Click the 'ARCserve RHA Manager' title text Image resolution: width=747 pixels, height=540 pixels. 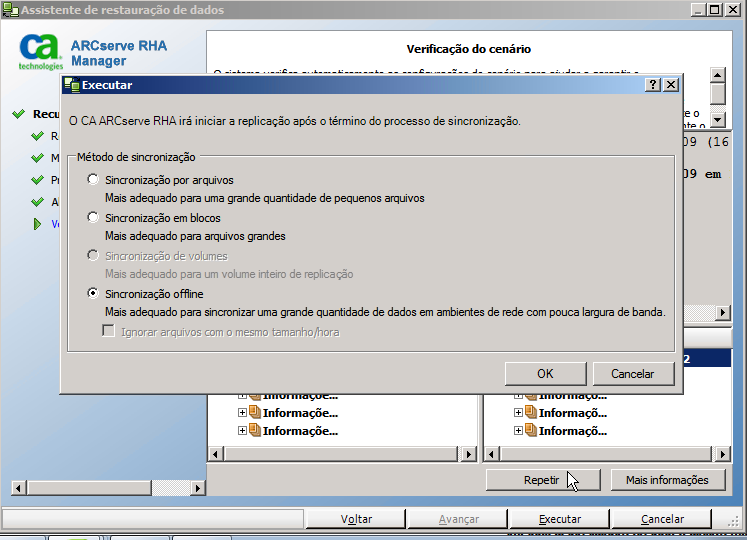[119, 53]
